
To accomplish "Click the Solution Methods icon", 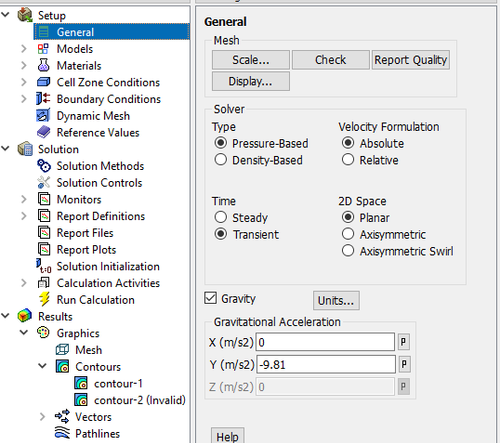I will [44, 166].
